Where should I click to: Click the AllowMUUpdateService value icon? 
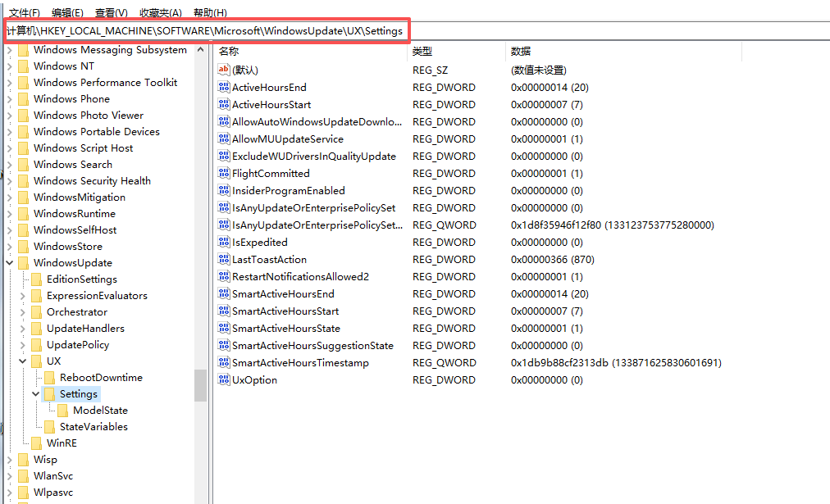(224, 138)
